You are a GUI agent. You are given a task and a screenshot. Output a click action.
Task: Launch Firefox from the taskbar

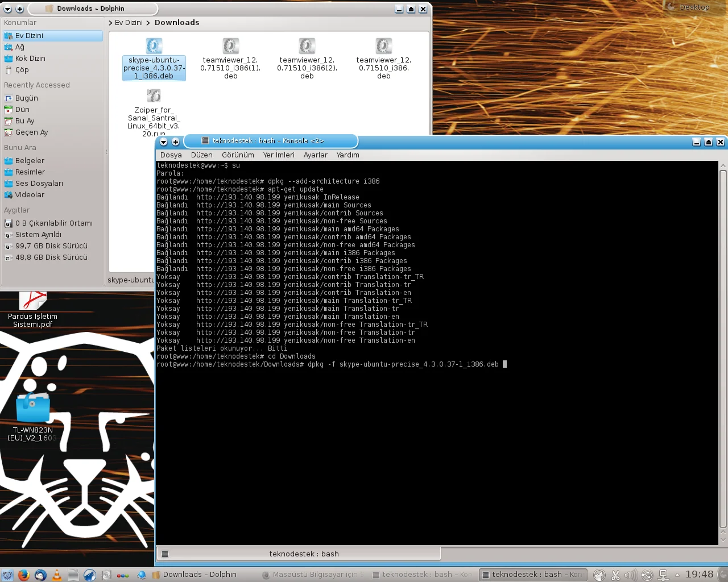pos(23,575)
